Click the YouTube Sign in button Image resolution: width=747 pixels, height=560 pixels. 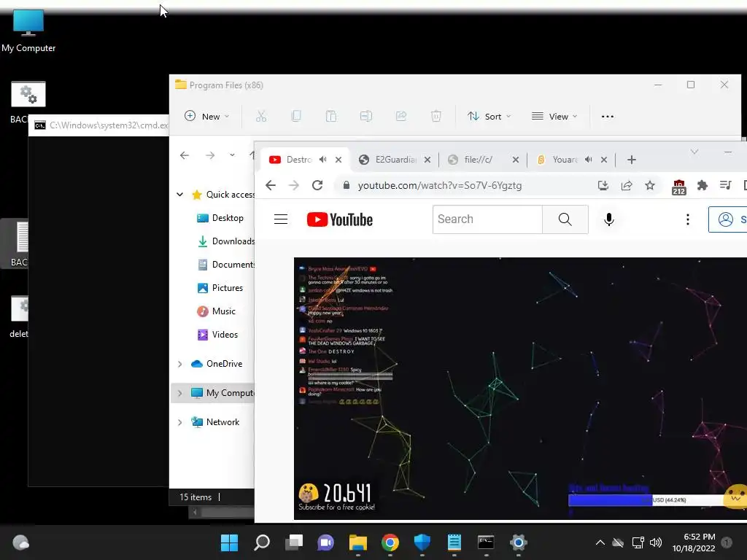pos(727,219)
